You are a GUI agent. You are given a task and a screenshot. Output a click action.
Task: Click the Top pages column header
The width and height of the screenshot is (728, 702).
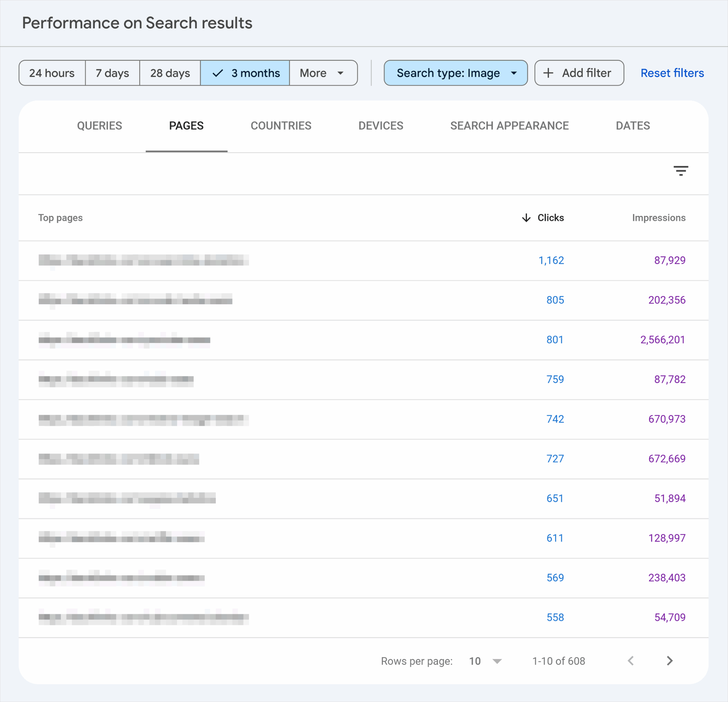(60, 218)
